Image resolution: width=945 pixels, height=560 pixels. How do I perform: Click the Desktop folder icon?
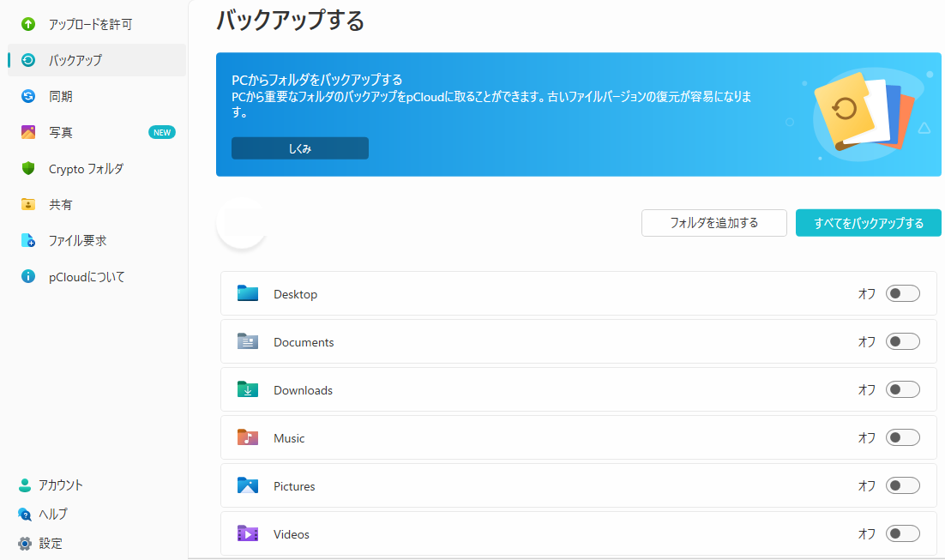pos(248,293)
